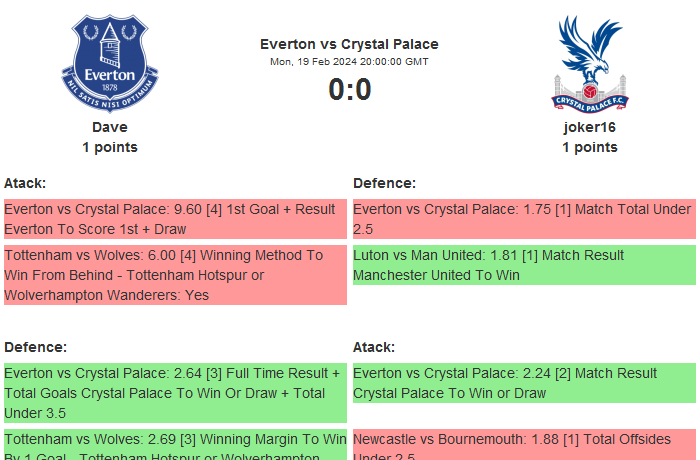Click the Defence heading above the 1.75 bet
The image size is (700, 460).
coord(384,183)
